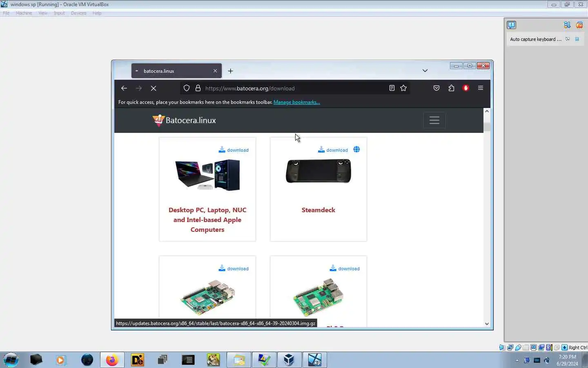Click the XP virtual machine taskbar icon
588x368 pixels.
[x=314, y=360]
